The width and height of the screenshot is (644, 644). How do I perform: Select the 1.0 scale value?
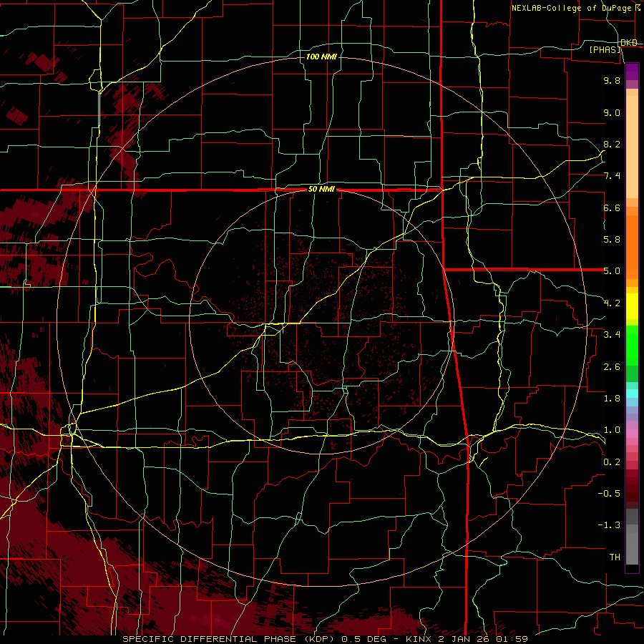click(x=612, y=430)
